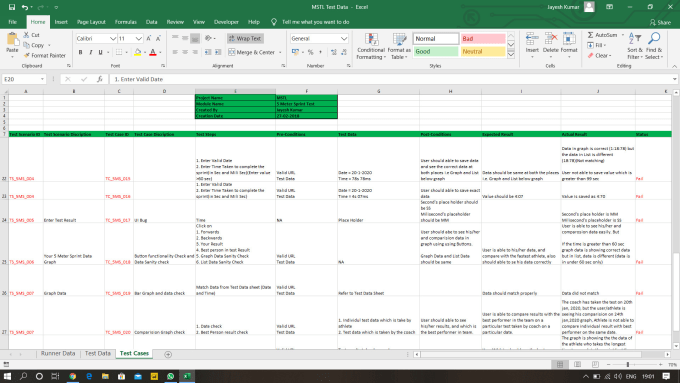
Task: Decrease the font size
Action: tap(158, 39)
